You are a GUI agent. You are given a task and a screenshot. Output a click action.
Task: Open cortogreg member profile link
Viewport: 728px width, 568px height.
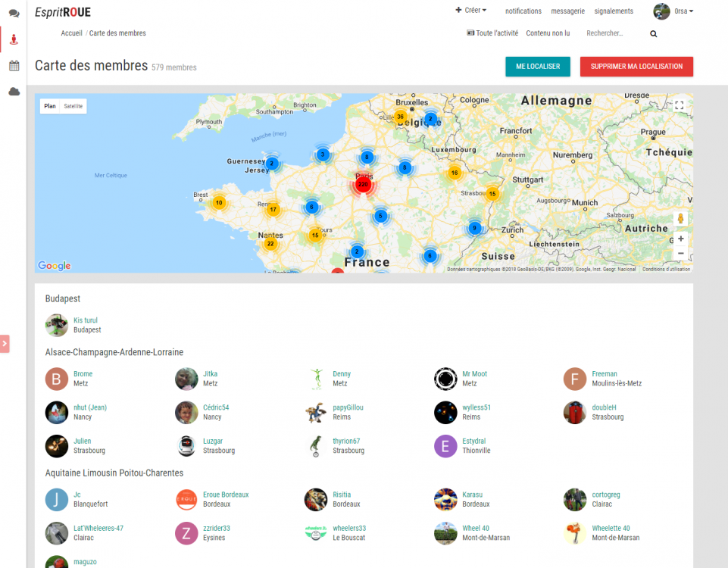click(606, 495)
